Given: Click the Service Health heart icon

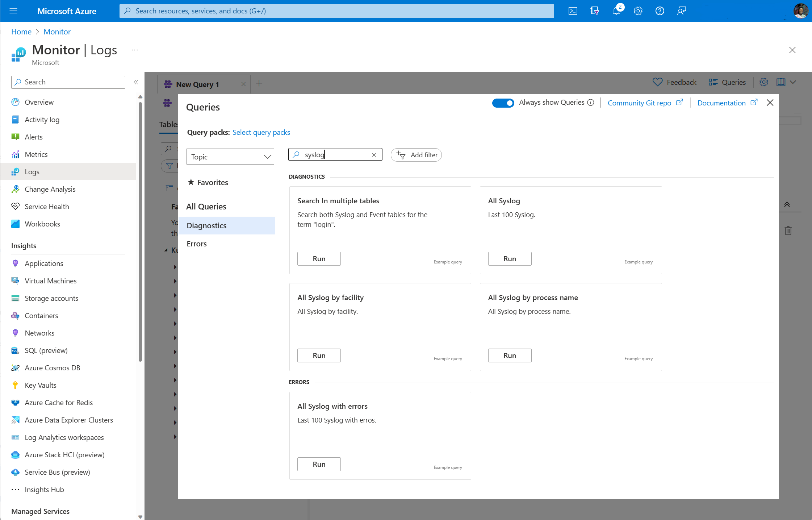Looking at the screenshot, I should [15, 207].
